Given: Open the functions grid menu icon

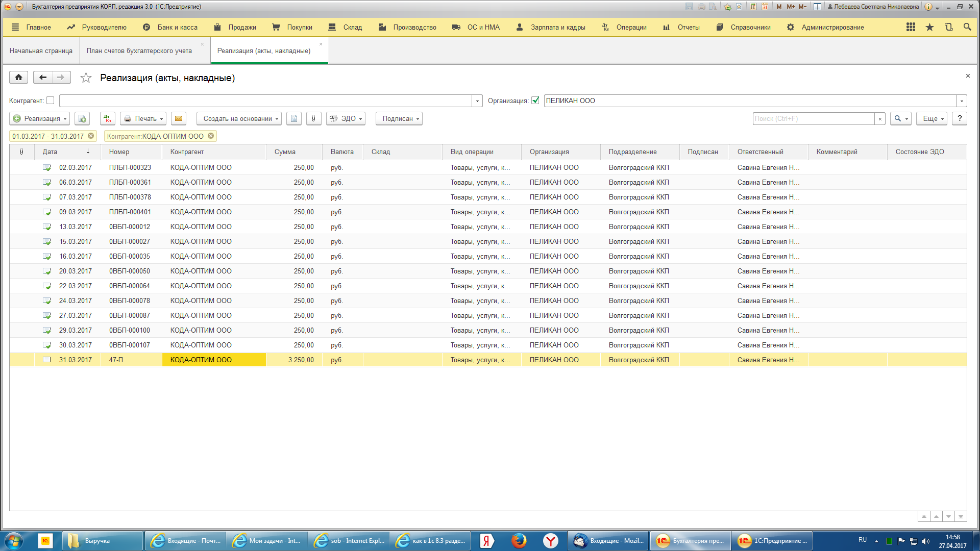Looking at the screenshot, I should click(x=911, y=27).
